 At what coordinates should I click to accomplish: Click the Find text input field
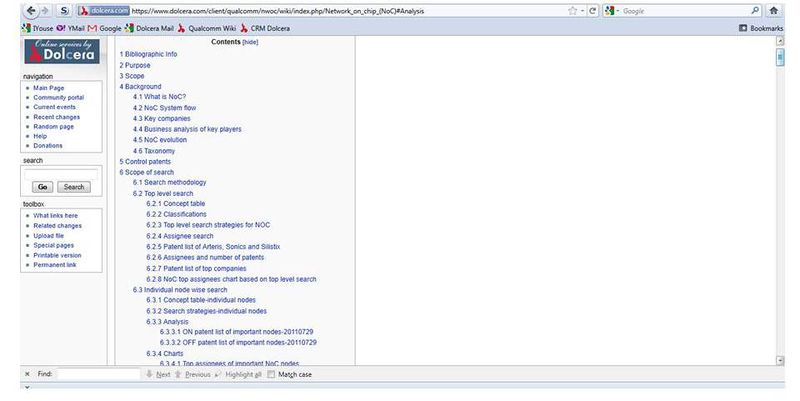pyautogui.click(x=98, y=374)
